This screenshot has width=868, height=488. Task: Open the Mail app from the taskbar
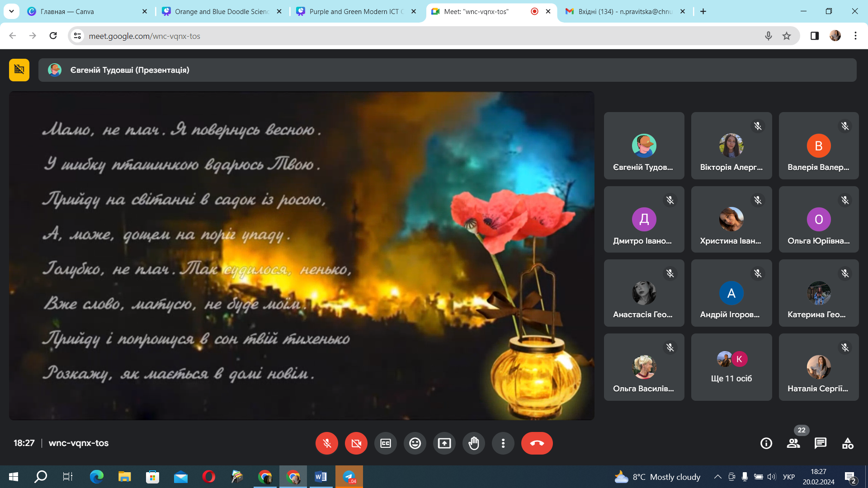pyautogui.click(x=181, y=477)
